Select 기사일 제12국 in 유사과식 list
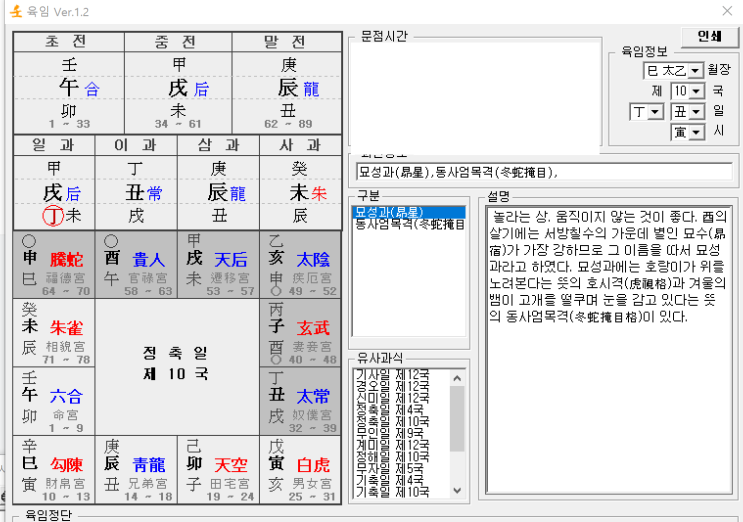This screenshot has height=522, width=743. (392, 375)
